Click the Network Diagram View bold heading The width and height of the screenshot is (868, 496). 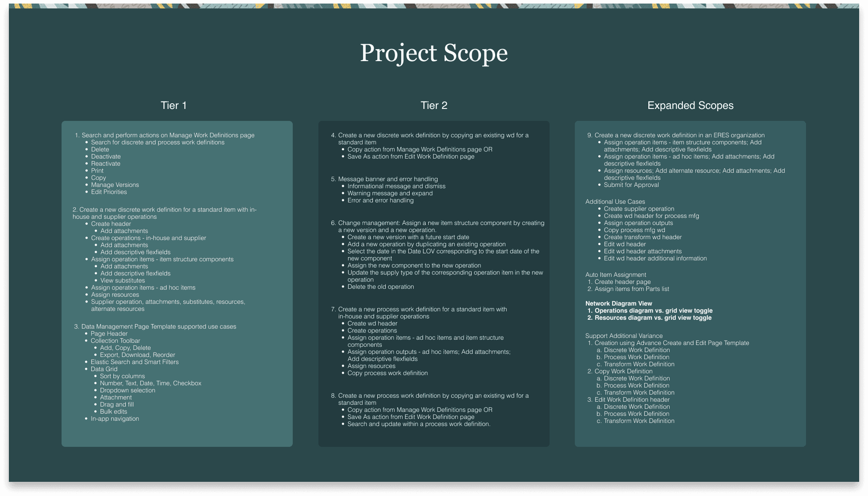point(618,303)
